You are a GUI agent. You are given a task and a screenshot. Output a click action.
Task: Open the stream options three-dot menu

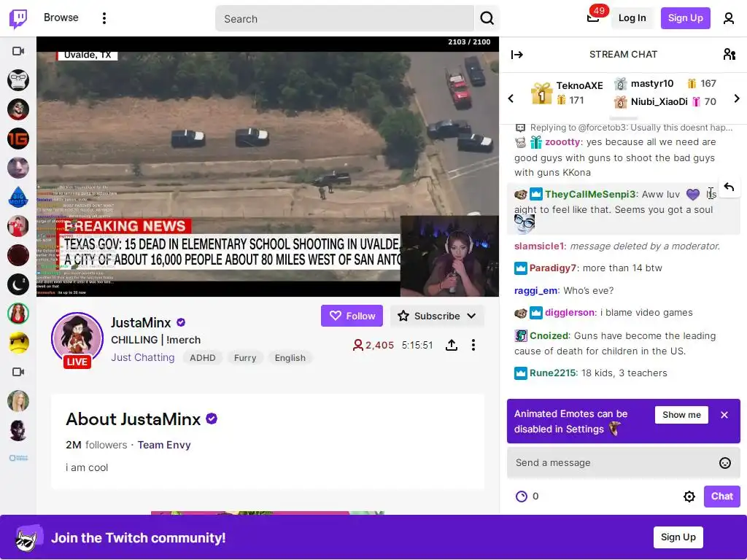[x=473, y=345]
